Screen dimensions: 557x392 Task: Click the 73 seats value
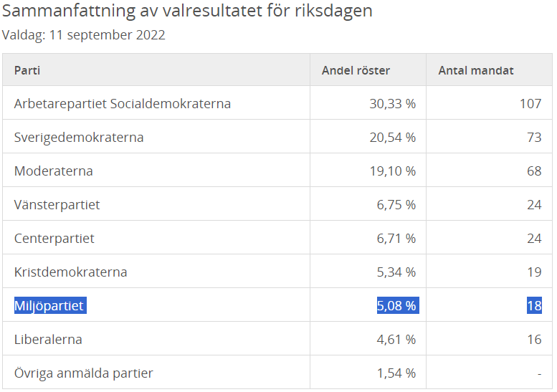(534, 138)
